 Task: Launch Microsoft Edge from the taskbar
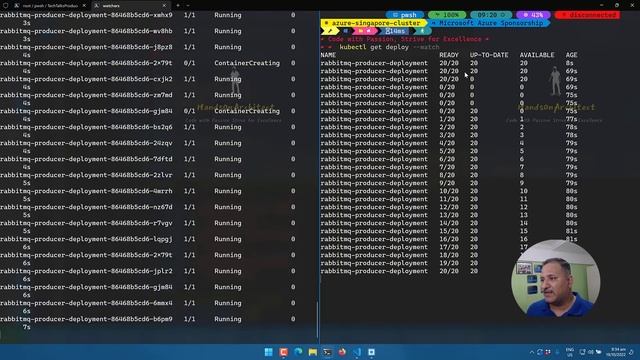pyautogui.click(x=298, y=352)
